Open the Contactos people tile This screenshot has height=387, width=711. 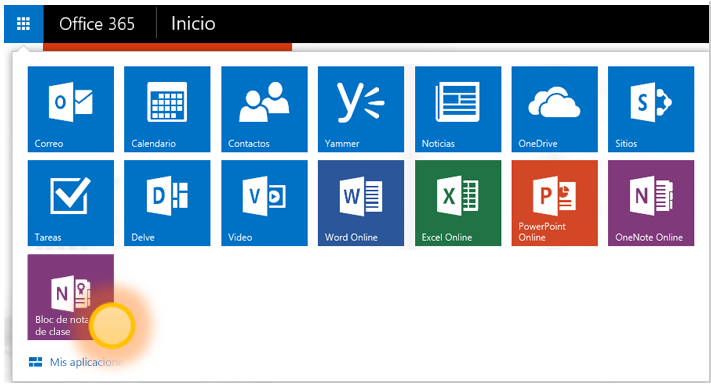coord(264,109)
